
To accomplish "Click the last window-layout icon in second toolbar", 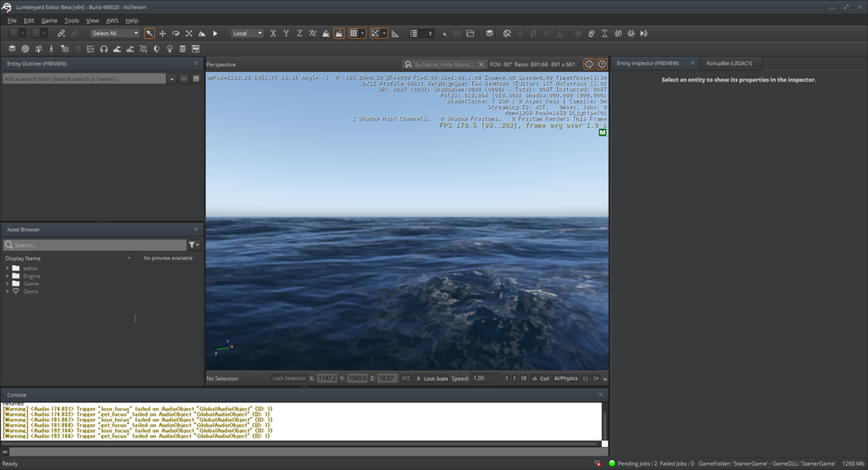I will tap(196, 49).
